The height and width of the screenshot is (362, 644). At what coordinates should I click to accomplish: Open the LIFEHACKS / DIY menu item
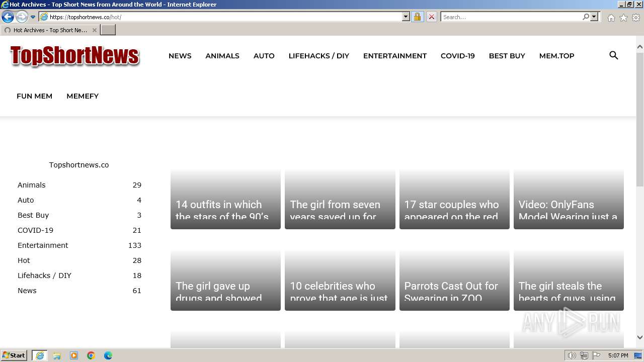pyautogui.click(x=319, y=56)
